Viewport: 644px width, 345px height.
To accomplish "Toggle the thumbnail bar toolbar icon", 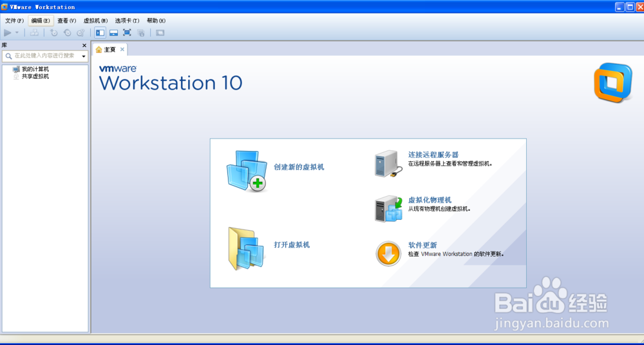I will coord(114,32).
